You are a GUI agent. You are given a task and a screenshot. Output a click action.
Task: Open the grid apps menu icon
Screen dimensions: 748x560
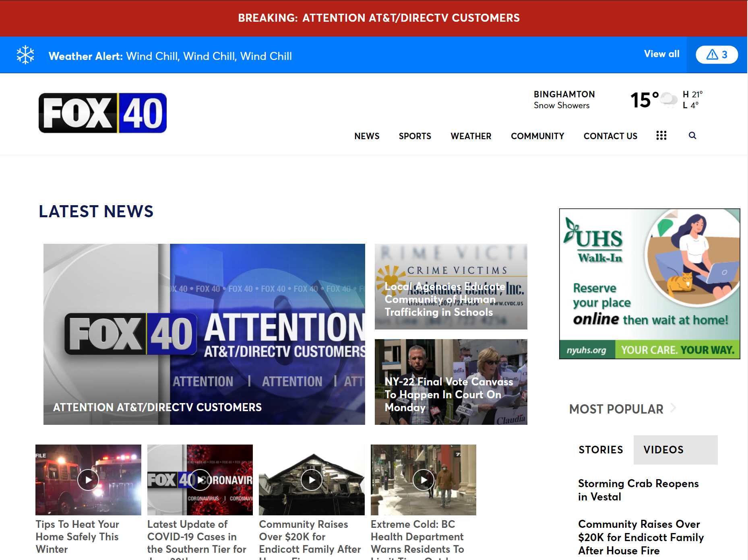661,136
